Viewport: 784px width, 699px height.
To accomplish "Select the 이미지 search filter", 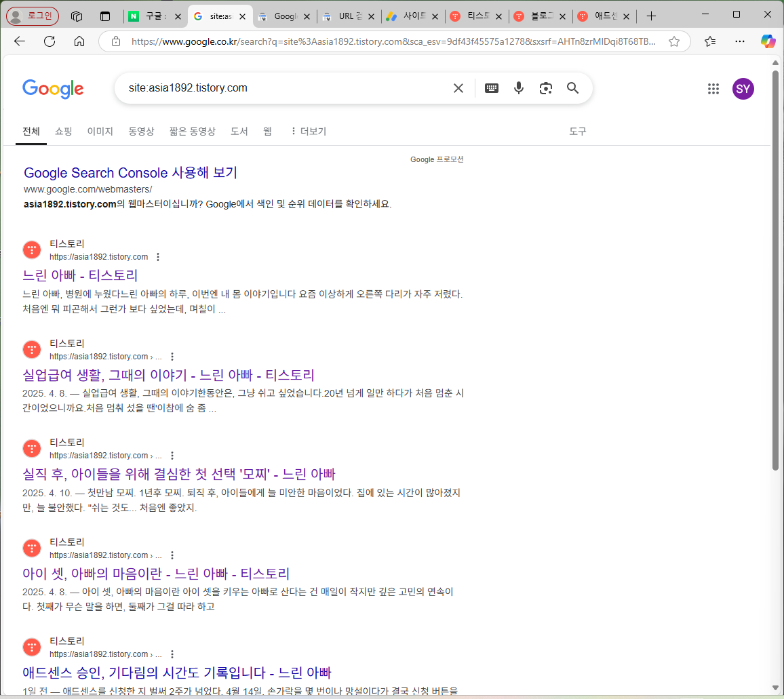I will (x=100, y=132).
